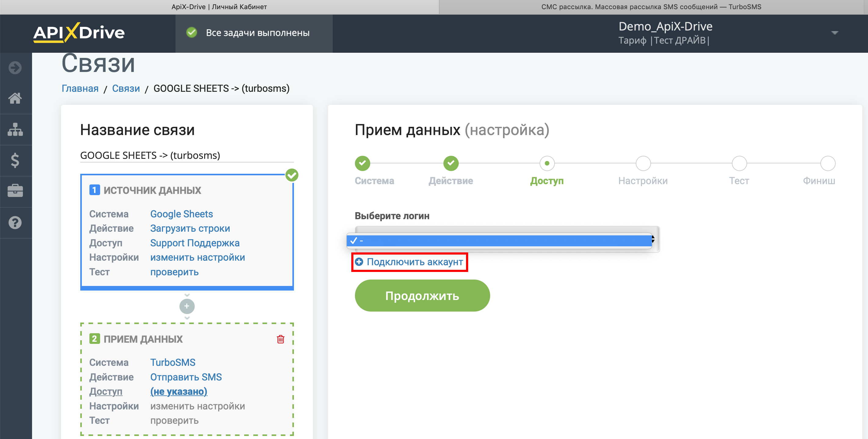Click the green check next to 'Все задачи выполнены'
Viewport: 868px width, 439px height.
(x=192, y=33)
